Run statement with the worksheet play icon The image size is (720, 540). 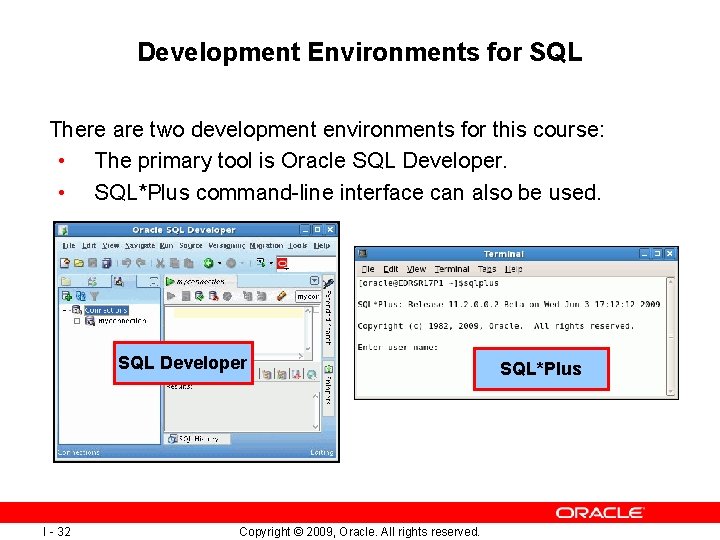point(171,296)
